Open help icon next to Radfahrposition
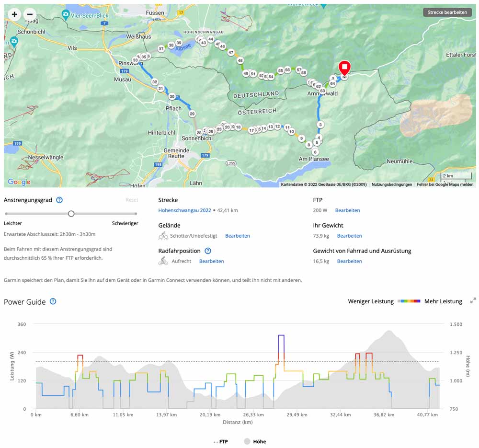This screenshot has height=448, width=479. tap(208, 251)
